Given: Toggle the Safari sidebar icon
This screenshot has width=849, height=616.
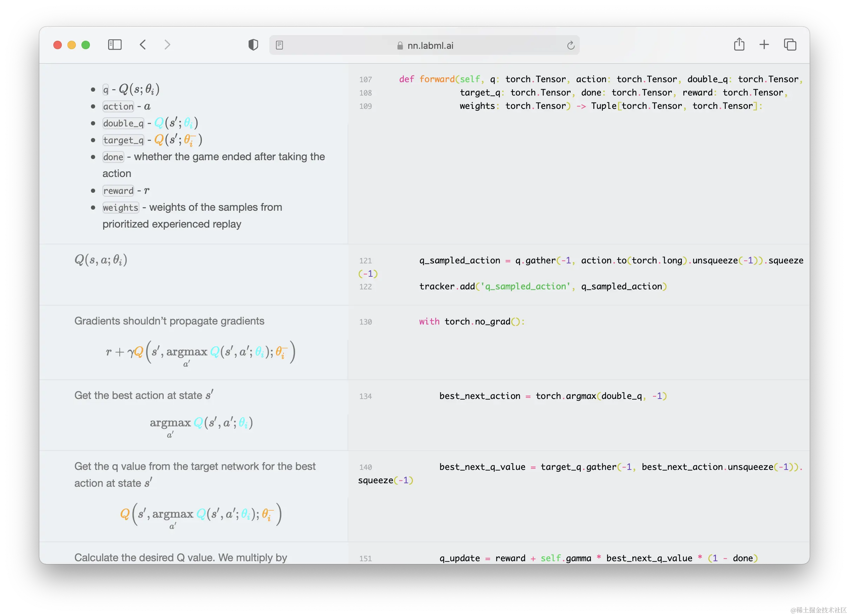Looking at the screenshot, I should pos(114,45).
